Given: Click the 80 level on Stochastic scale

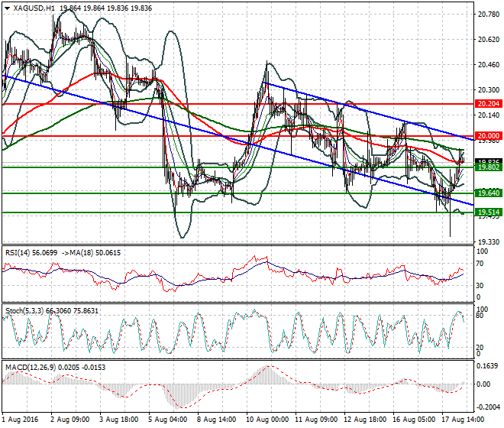Looking at the screenshot, I should (480, 315).
